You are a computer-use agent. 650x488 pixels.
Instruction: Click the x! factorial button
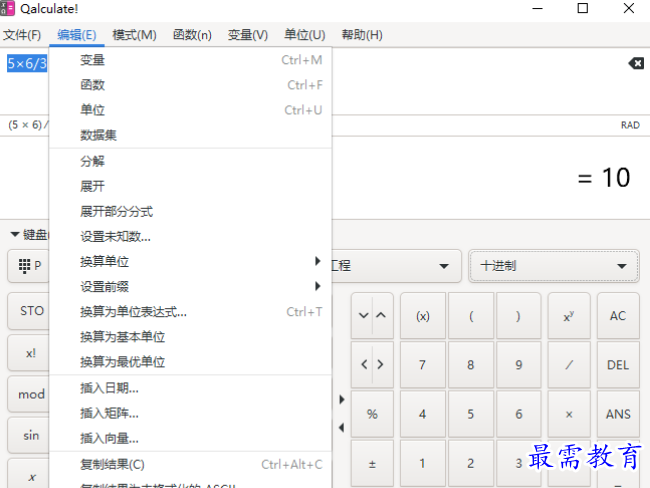28,353
